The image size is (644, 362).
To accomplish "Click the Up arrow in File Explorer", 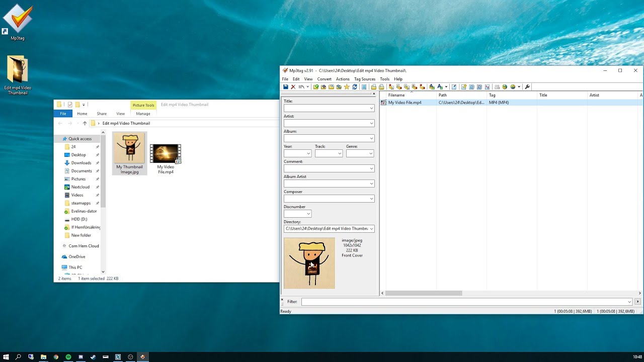I will pyautogui.click(x=85, y=123).
